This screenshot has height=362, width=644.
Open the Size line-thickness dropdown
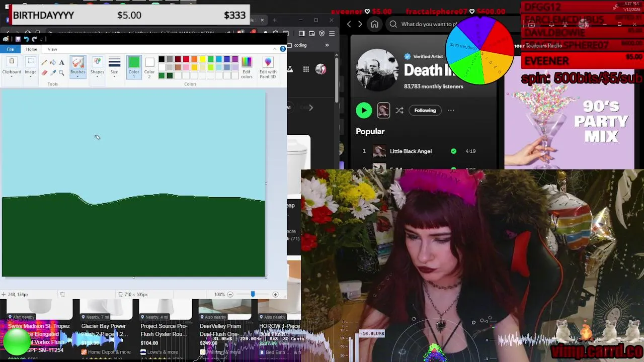pyautogui.click(x=114, y=67)
